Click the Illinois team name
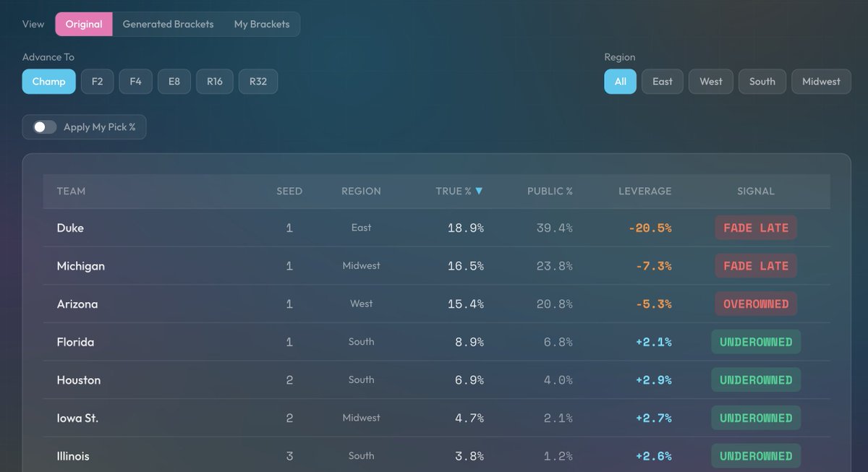This screenshot has height=472, width=868. coord(73,456)
